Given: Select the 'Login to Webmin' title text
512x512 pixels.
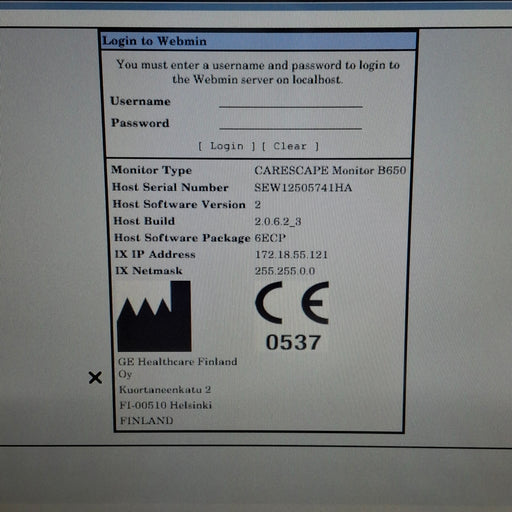Looking at the screenshot, I should (x=154, y=41).
